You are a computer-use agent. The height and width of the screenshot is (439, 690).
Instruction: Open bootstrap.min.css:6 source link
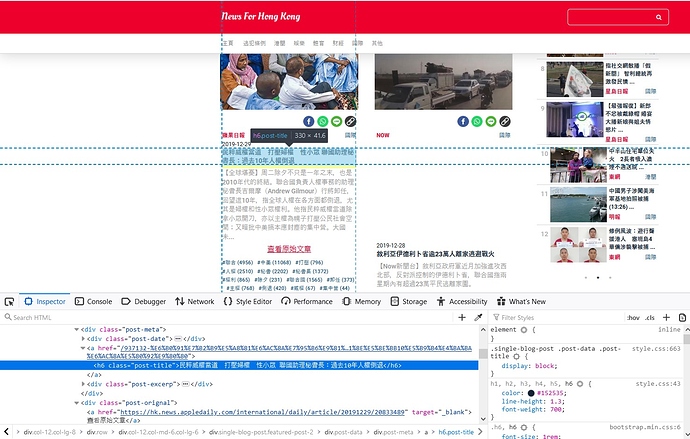pos(645,427)
